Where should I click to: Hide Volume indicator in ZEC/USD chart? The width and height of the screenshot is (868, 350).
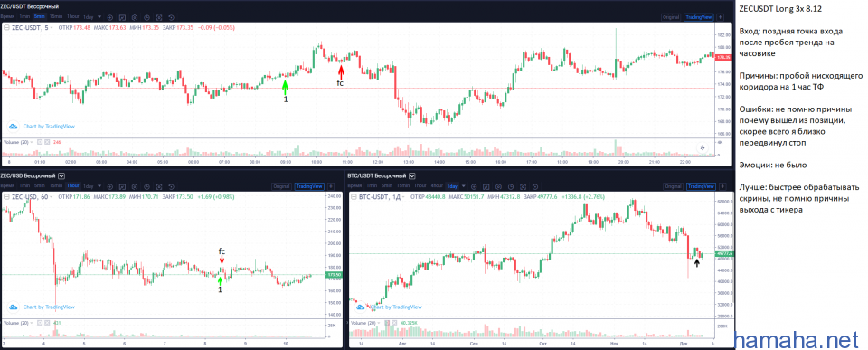40,323
